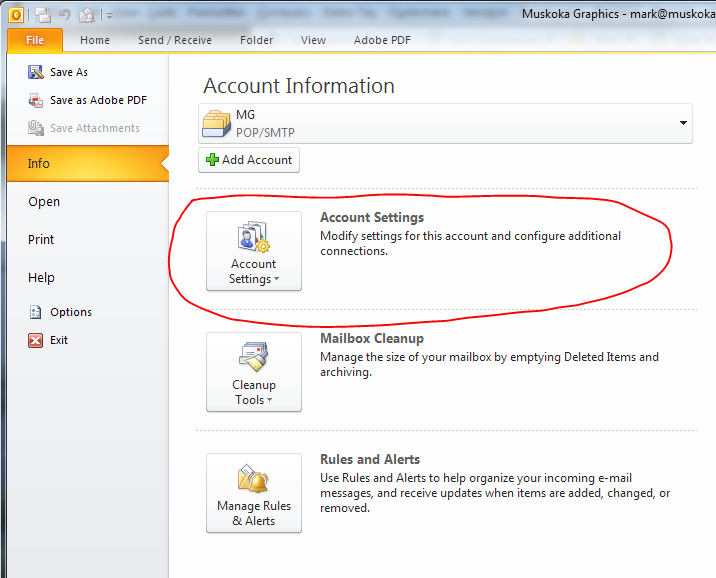This screenshot has height=578, width=716.
Task: Click the Mailbox Cleanup heading text
Action: click(372, 338)
